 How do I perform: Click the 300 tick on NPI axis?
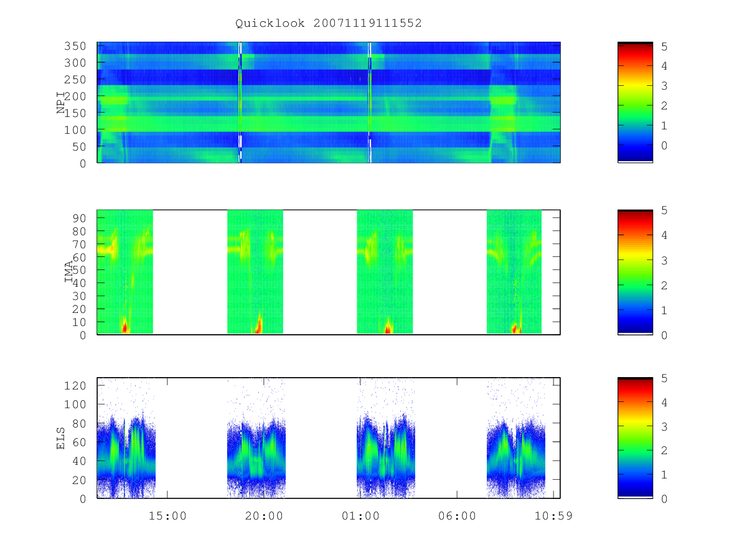coord(75,63)
